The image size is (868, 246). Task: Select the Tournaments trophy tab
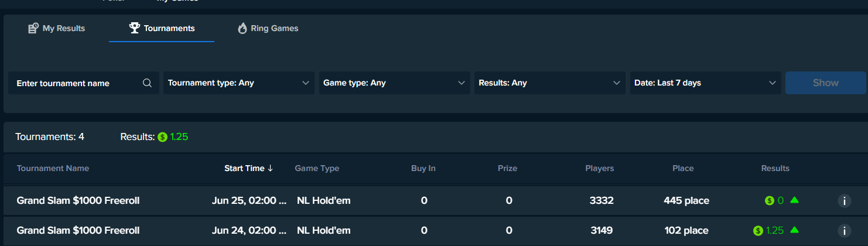[162, 28]
